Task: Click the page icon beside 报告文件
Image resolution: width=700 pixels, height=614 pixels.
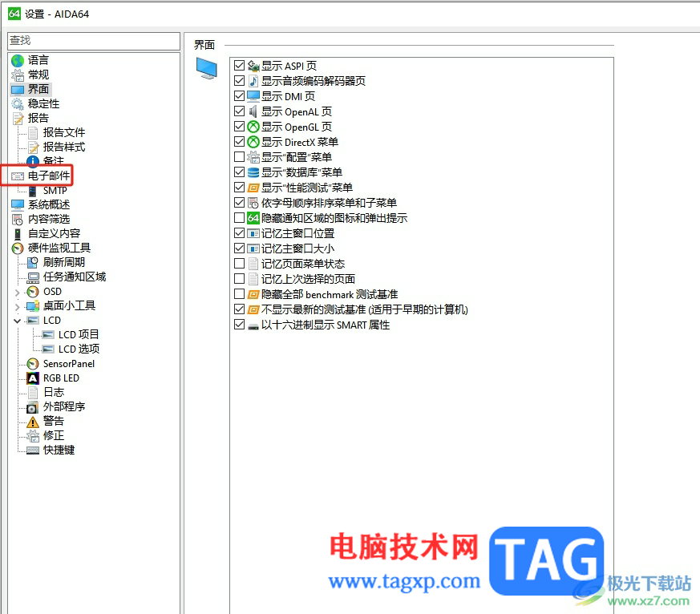Action: 33,132
